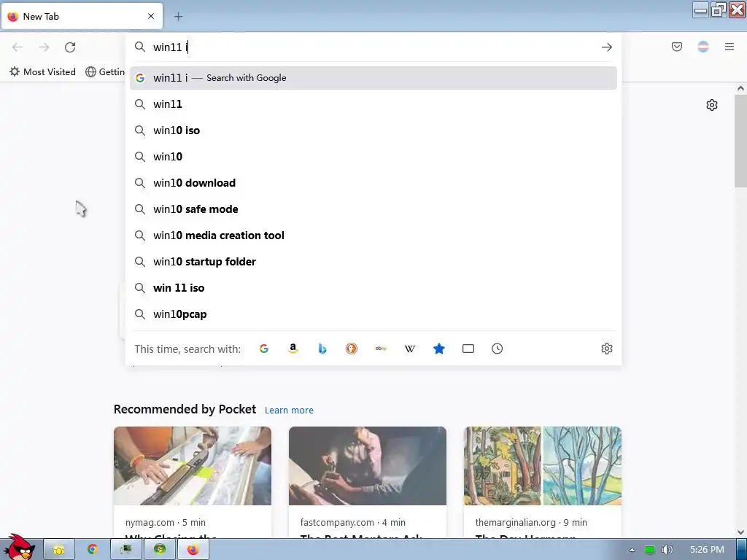Click the 5:26 PM taskbar clock
The image size is (747, 560).
pos(707,550)
